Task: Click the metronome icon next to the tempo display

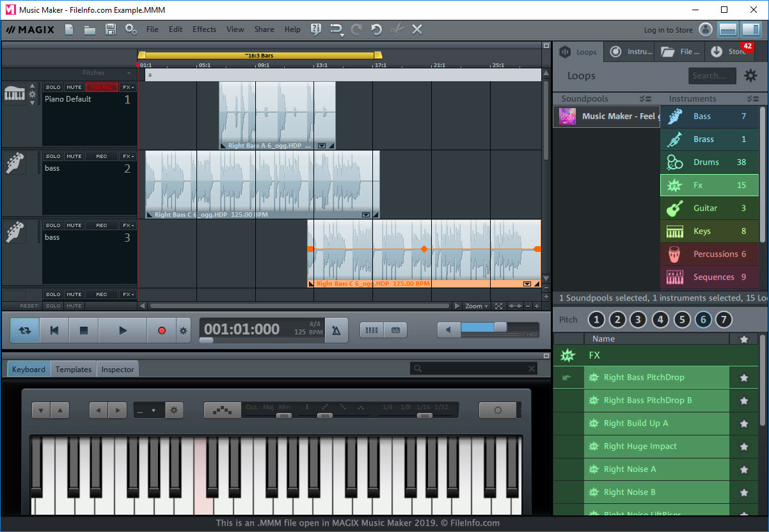Action: [337, 331]
